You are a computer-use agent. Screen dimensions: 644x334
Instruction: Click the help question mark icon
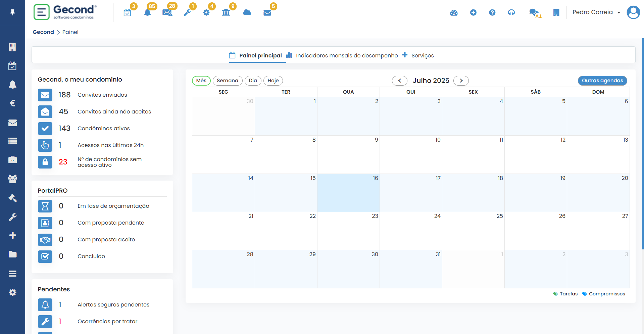[x=492, y=12]
